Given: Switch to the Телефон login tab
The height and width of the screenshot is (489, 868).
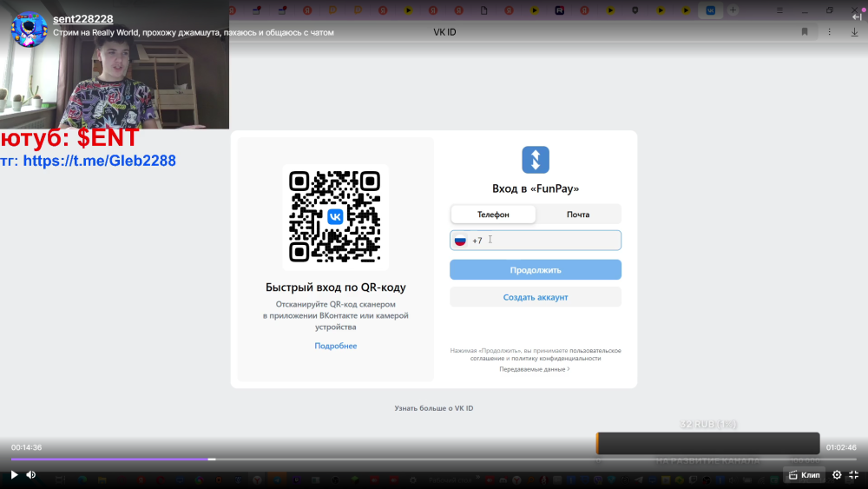Looking at the screenshot, I should point(493,215).
